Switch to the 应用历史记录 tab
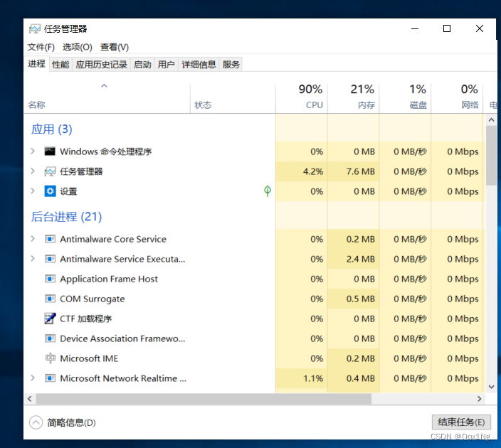Screen dimensions: 501x448 tap(101, 65)
